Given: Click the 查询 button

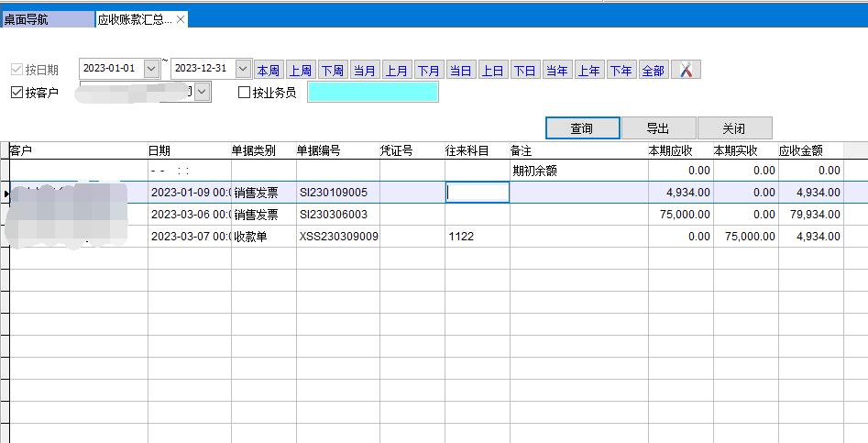Looking at the screenshot, I should point(582,128).
